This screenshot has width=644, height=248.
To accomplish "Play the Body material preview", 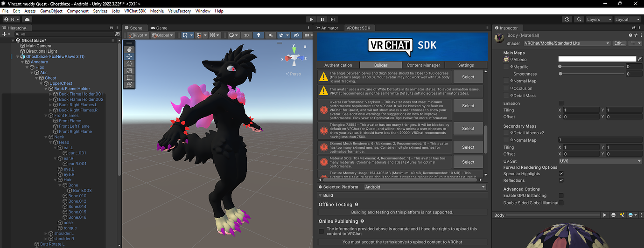I will point(605,215).
